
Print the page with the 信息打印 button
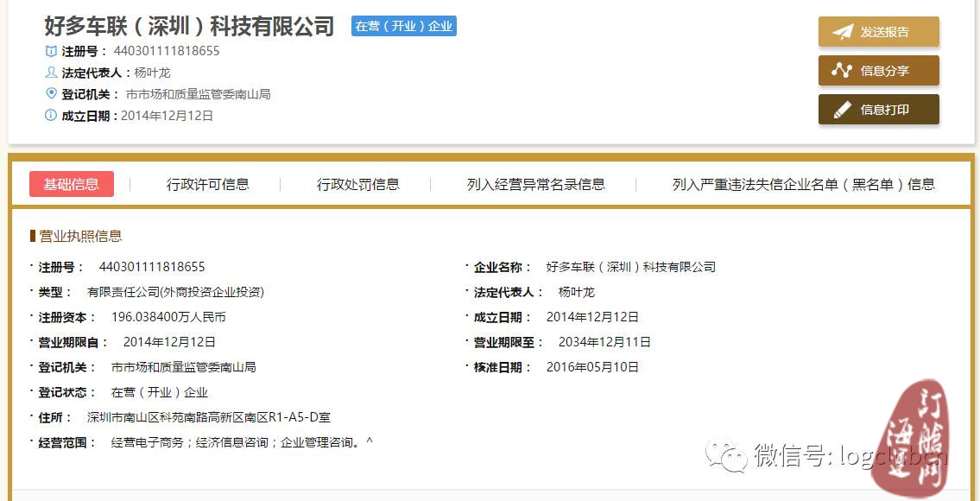point(879,110)
